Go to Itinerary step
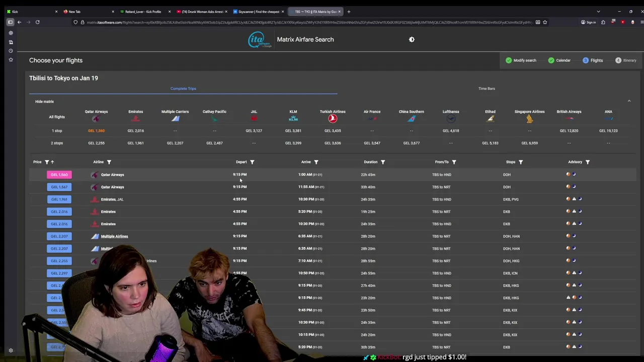The height and width of the screenshot is (362, 644). 626,60
